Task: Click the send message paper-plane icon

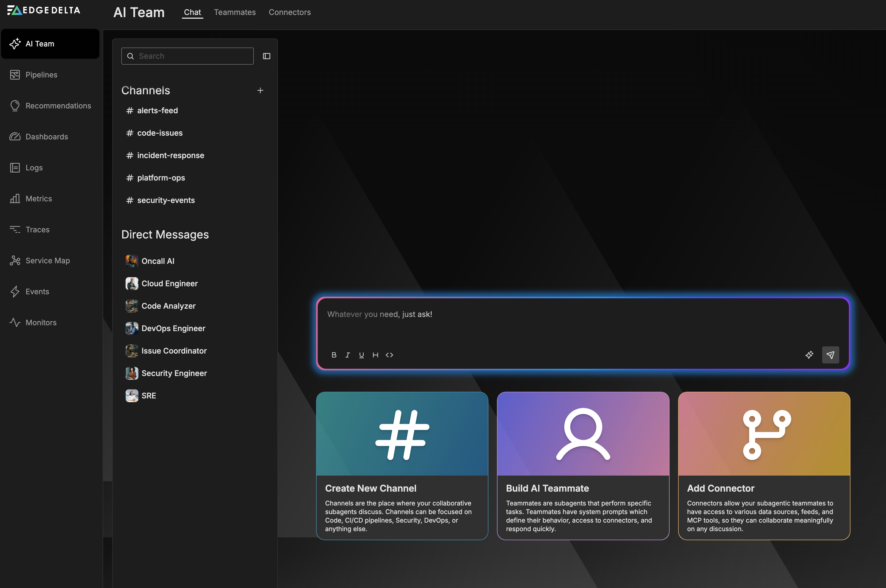Action: [x=830, y=355]
